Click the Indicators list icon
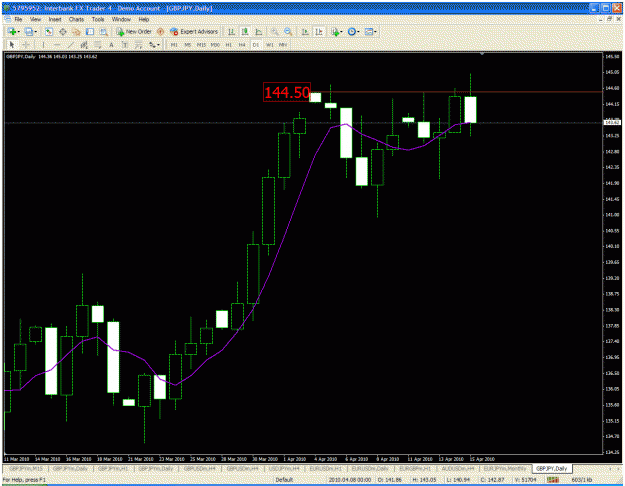The height and width of the screenshot is (486, 625). point(335,32)
